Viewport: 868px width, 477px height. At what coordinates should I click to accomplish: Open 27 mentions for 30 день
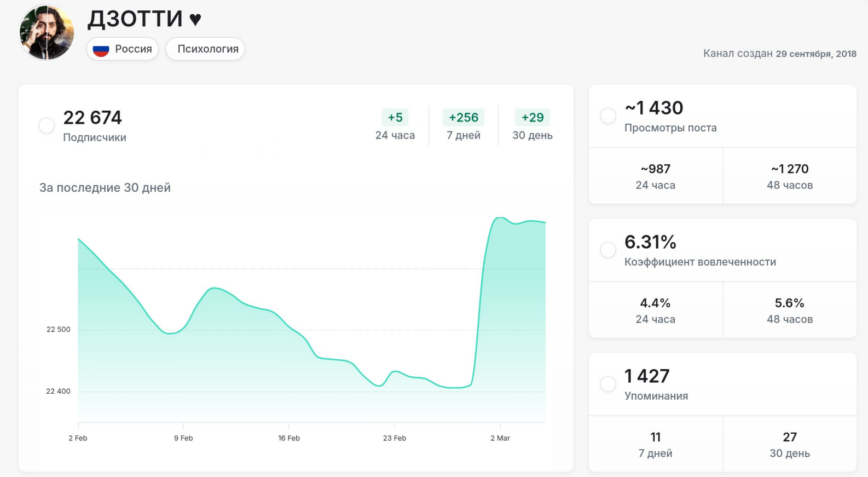[790, 444]
